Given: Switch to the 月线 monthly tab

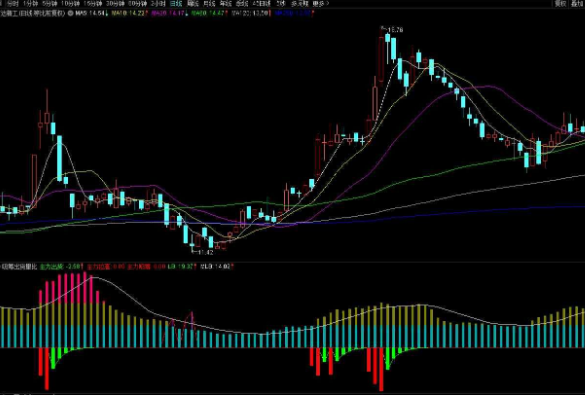Looking at the screenshot, I should (209, 4).
